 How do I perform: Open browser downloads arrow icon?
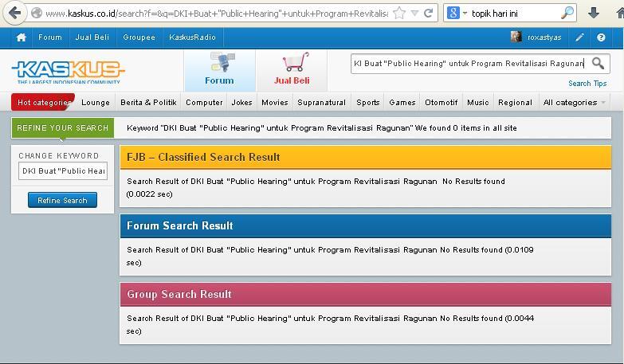pos(594,13)
